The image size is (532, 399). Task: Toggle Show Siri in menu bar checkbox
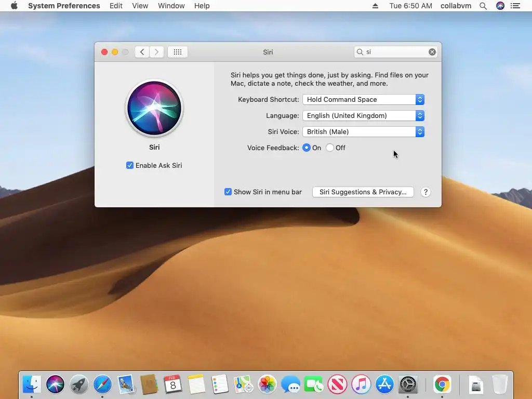tap(228, 192)
